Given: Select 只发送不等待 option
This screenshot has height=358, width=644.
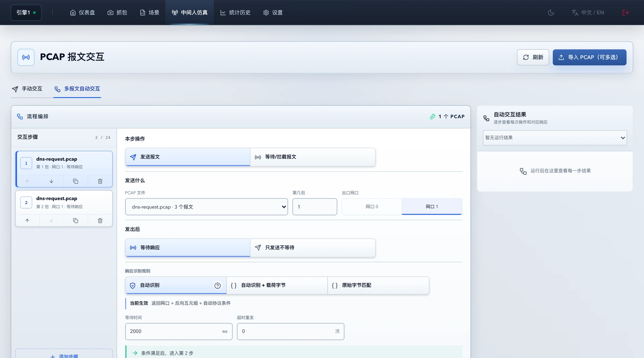Looking at the screenshot, I should tap(313, 248).
